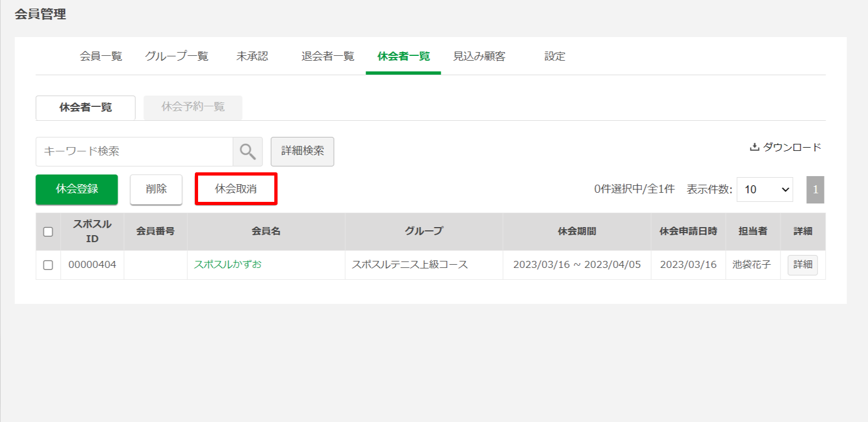The image size is (868, 422).
Task: Click the 休会取消 button
Action: pyautogui.click(x=236, y=189)
